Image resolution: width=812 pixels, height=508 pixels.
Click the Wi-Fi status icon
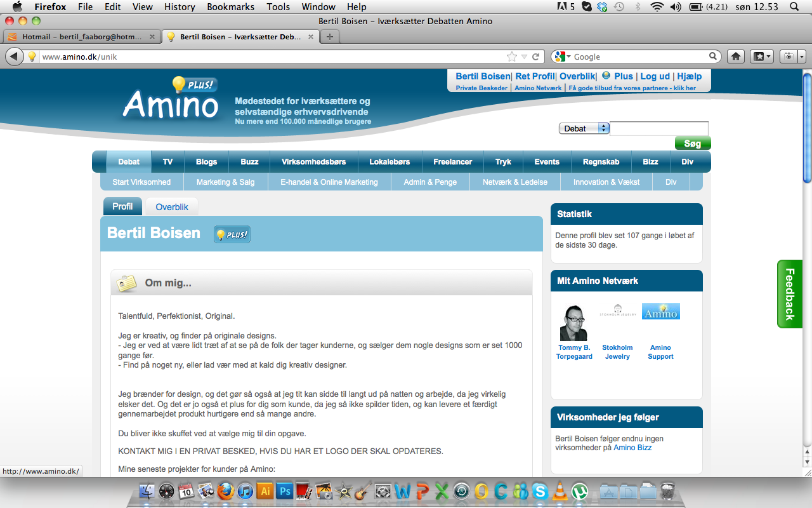(x=657, y=7)
